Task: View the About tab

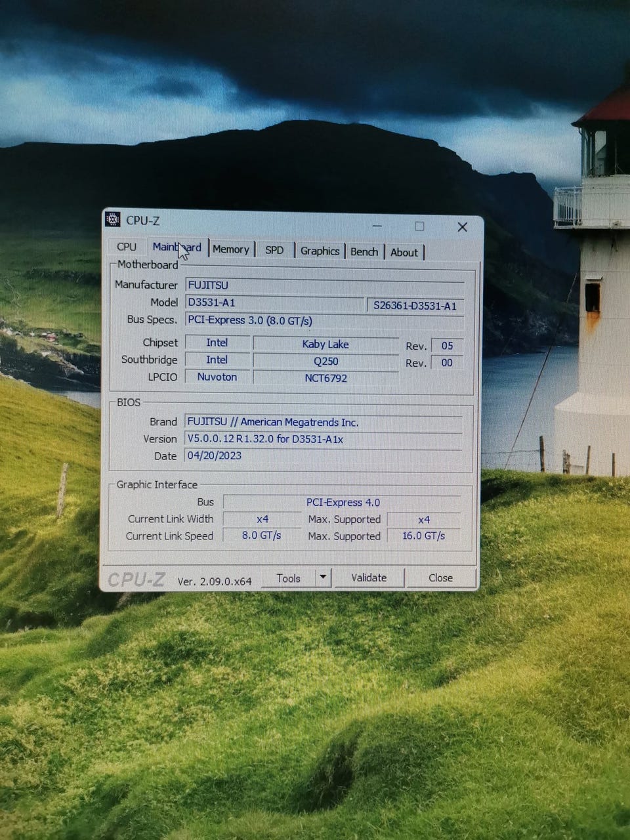Action: click(404, 252)
